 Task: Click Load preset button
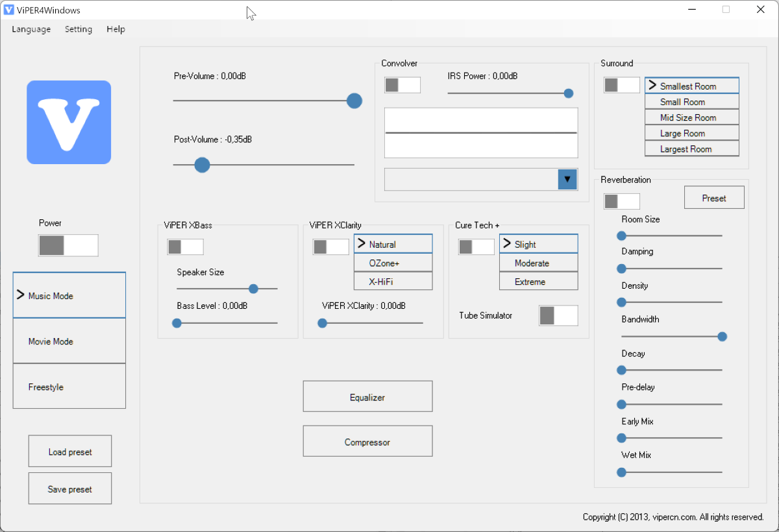coord(70,452)
